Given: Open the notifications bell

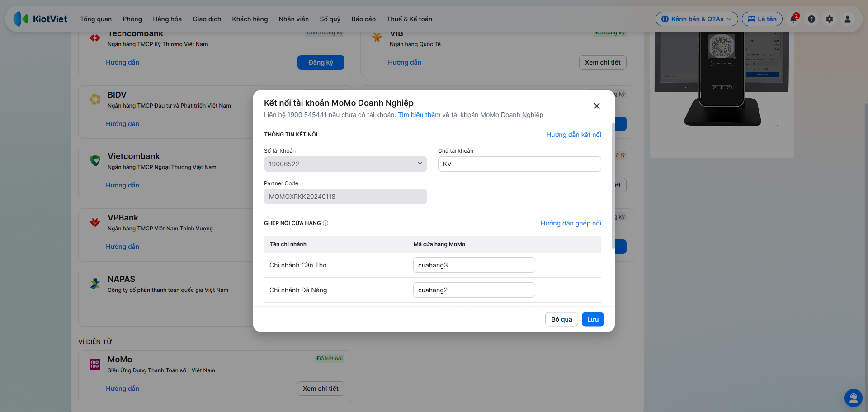Looking at the screenshot, I should (793, 19).
